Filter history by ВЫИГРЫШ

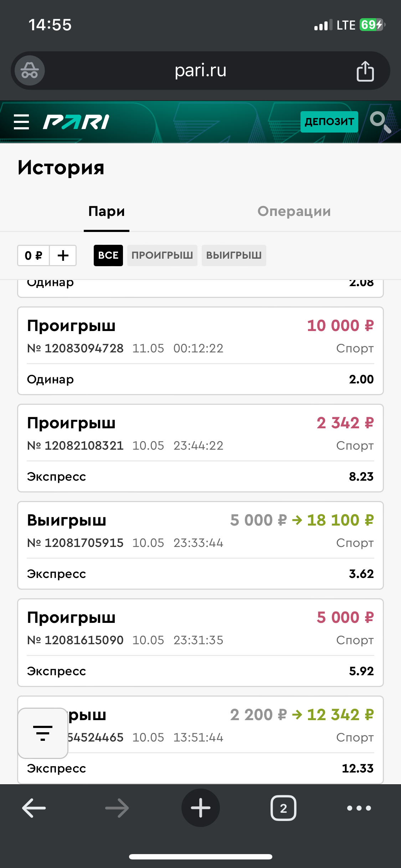tap(234, 255)
